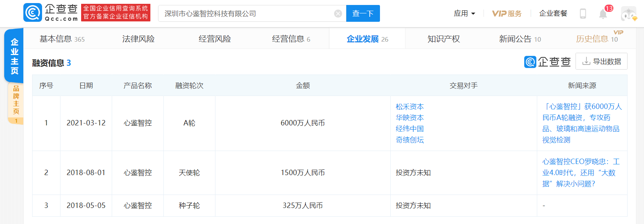
Task: Open the user avatar profile
Action: 628,14
